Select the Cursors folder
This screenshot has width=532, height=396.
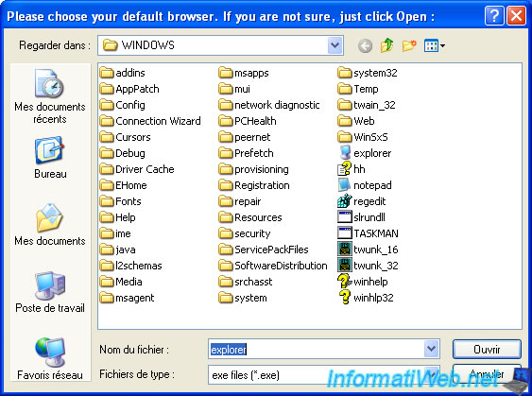point(125,137)
